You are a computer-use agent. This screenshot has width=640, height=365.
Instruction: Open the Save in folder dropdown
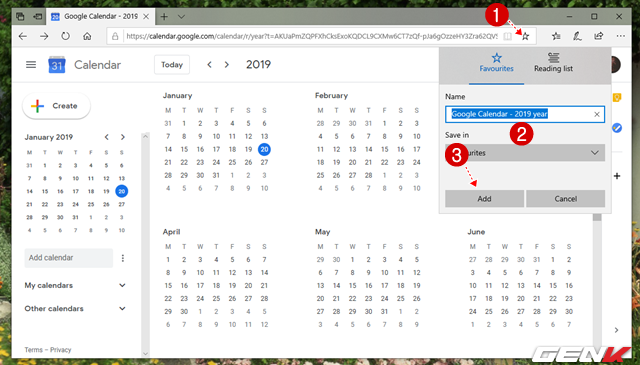pyautogui.click(x=525, y=153)
